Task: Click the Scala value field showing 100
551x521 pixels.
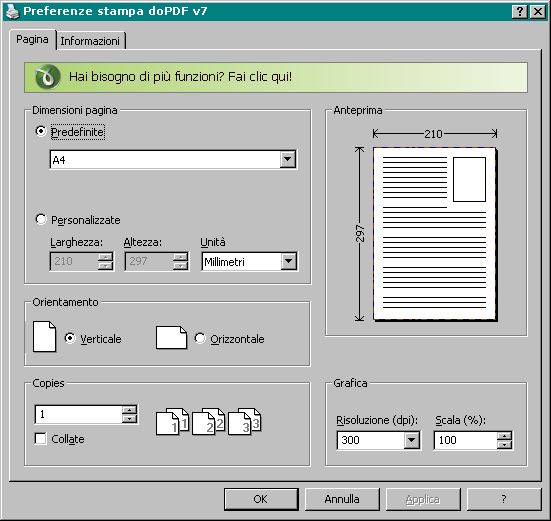Action: [465, 440]
